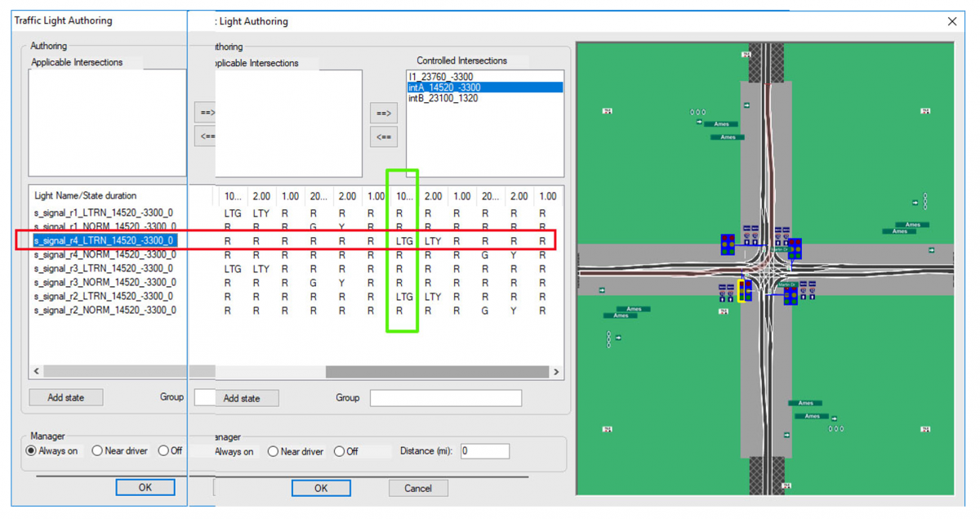Viewport: 980px width, 519px height.
Task: Select the yellow-highlighted traffic signal on the map
Action: point(742,291)
